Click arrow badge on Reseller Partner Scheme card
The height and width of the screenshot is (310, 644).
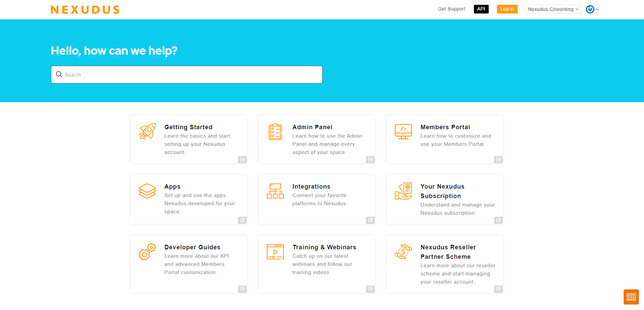(498, 289)
